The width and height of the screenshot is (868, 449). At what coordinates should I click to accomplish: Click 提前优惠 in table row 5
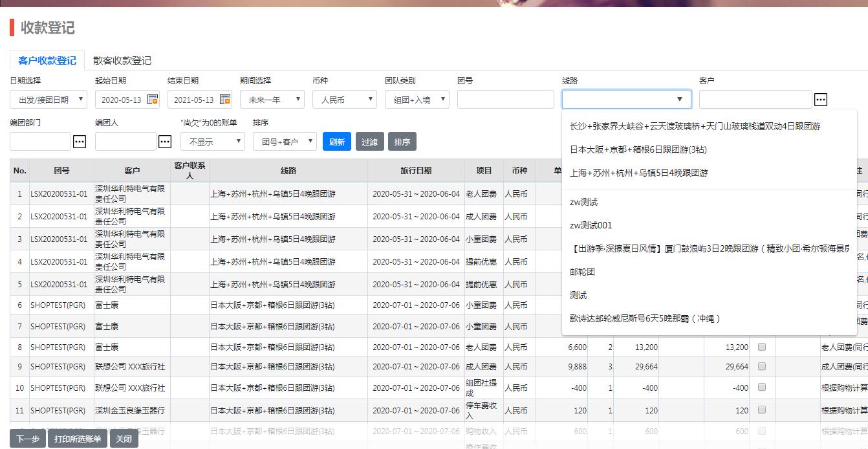(481, 285)
